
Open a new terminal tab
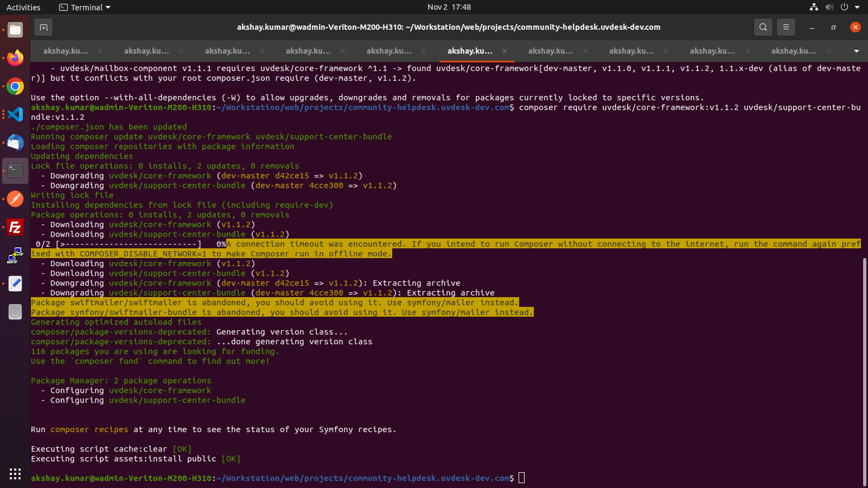[x=43, y=27]
